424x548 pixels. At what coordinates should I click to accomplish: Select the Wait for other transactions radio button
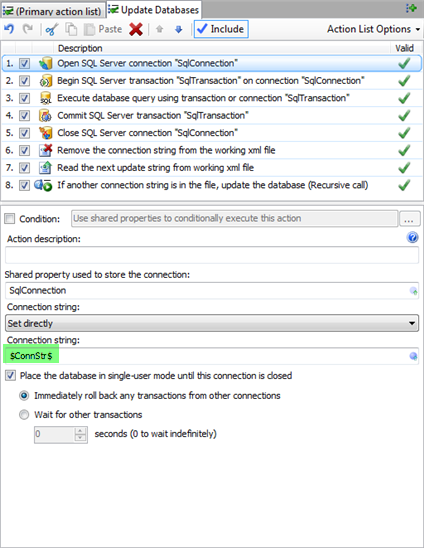coord(24,414)
